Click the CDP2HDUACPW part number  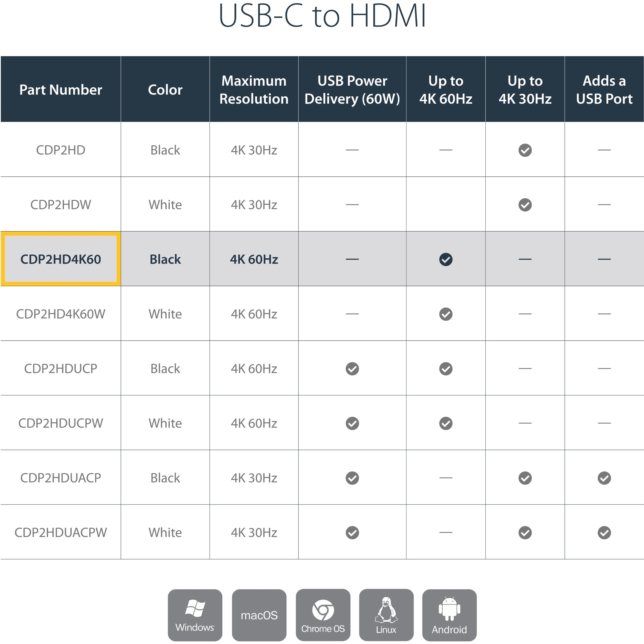61,532
